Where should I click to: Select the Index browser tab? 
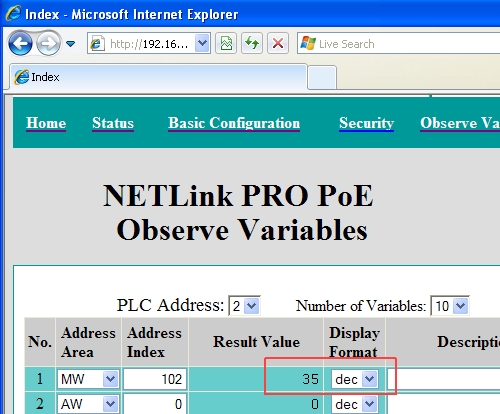click(158, 77)
